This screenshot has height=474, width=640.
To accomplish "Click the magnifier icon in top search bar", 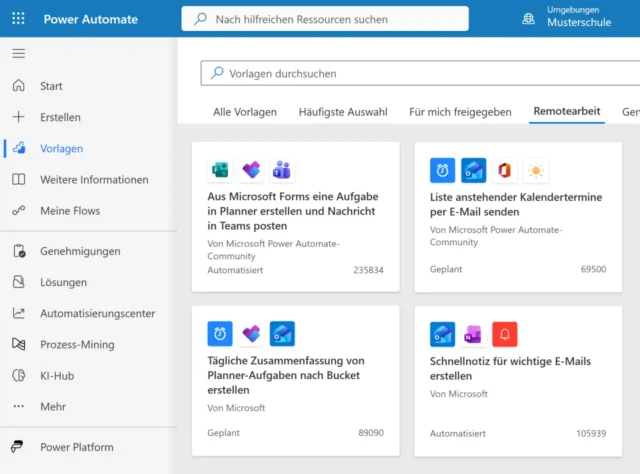I will pos(200,19).
